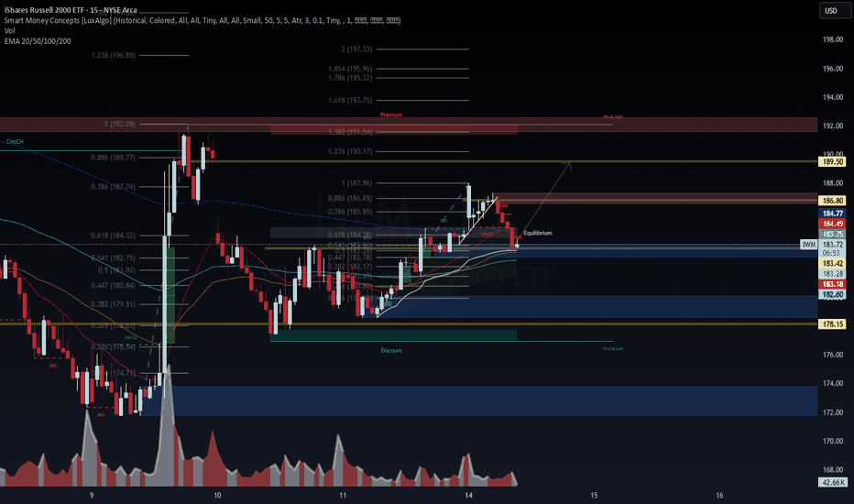
Task: Click date 9 on time axis
Action: point(92,495)
